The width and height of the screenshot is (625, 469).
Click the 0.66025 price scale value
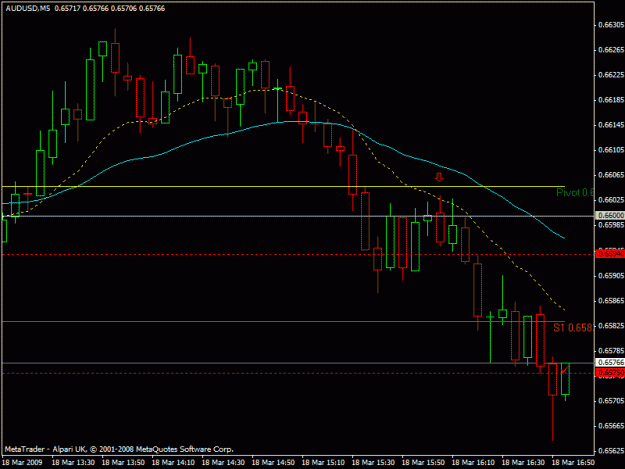click(x=611, y=200)
